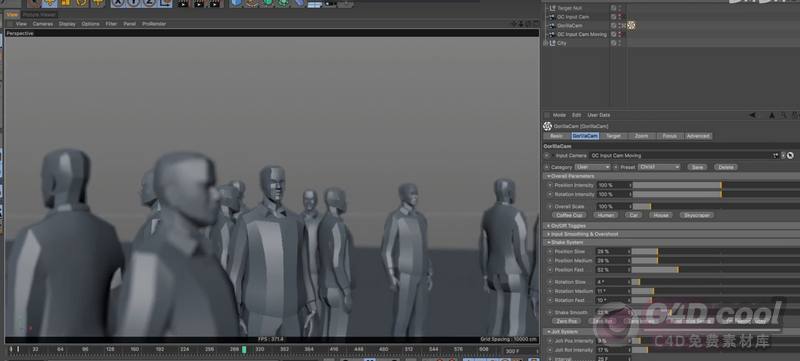Expand Input Smoothing & Overshoot section
The width and height of the screenshot is (800, 361).
547,234
